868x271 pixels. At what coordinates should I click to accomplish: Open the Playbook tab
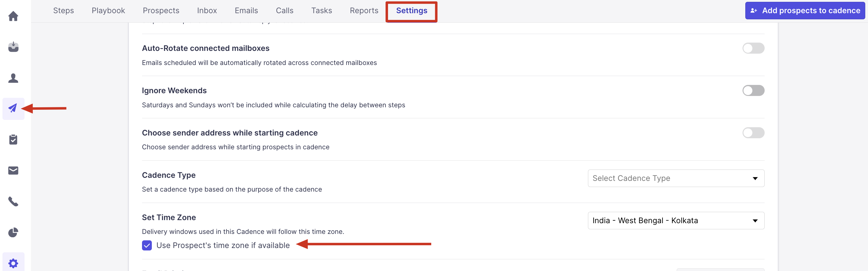point(108,10)
